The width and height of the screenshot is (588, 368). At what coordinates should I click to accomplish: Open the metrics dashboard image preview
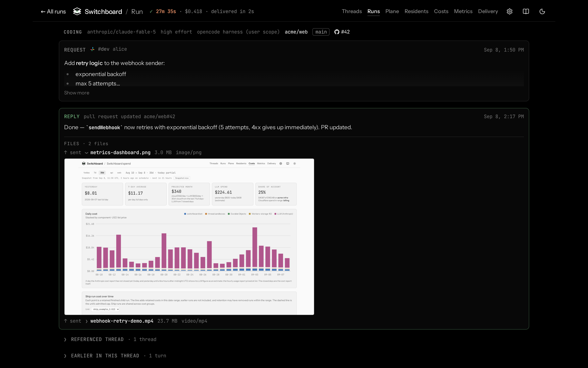pos(189,237)
